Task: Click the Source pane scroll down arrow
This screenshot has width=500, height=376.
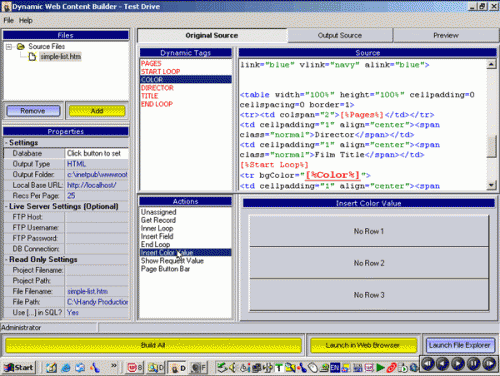Action: point(491,185)
